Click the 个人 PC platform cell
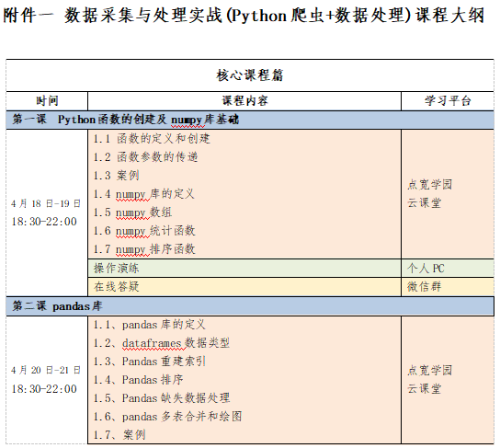 (448, 268)
